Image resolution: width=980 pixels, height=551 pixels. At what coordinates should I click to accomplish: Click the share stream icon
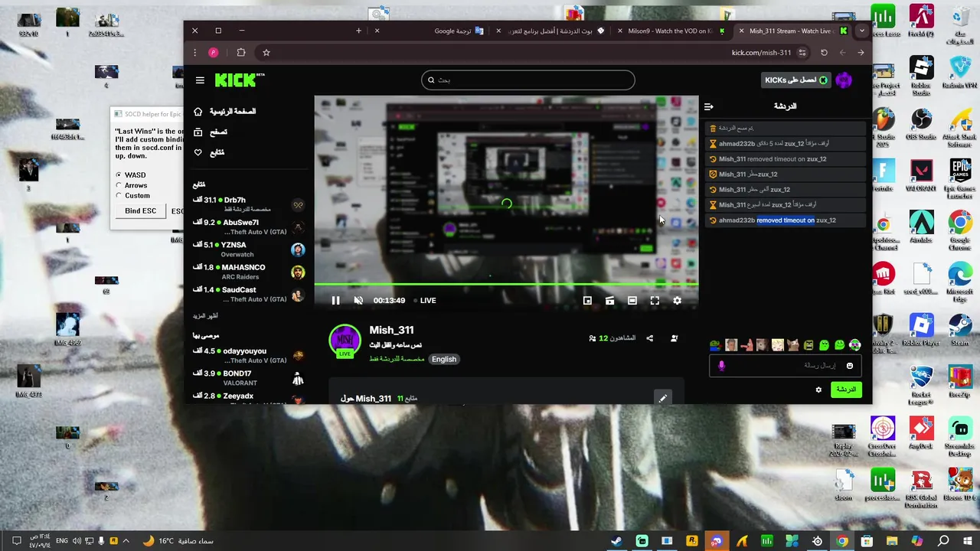pyautogui.click(x=650, y=338)
